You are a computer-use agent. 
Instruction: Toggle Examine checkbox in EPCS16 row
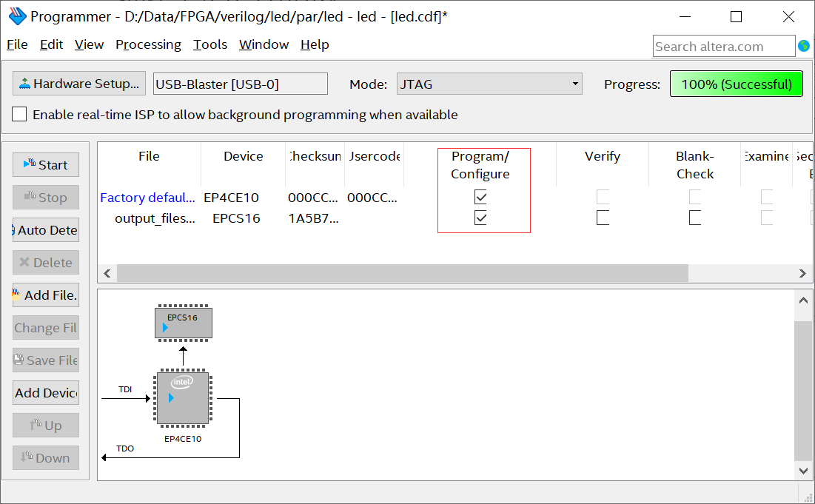tap(767, 218)
